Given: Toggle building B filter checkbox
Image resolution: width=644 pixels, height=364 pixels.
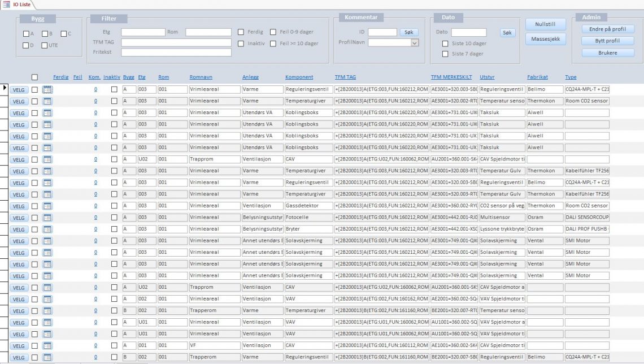Looking at the screenshot, I should 45,34.
